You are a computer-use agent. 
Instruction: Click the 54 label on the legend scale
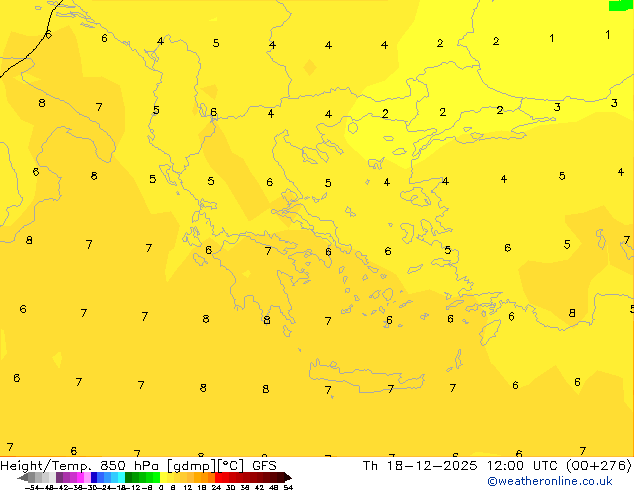tap(288, 487)
